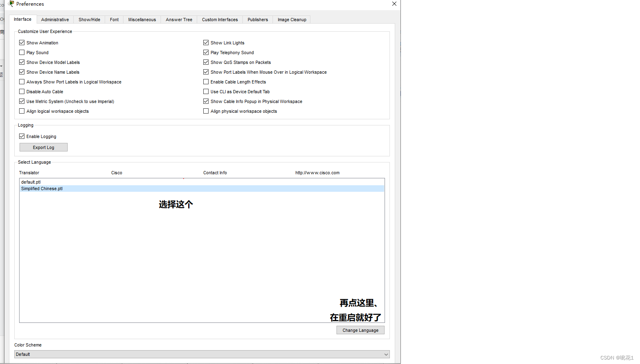Click the http://www.cisco.com contact text
Screen dimensions: 640x364
(x=317, y=173)
